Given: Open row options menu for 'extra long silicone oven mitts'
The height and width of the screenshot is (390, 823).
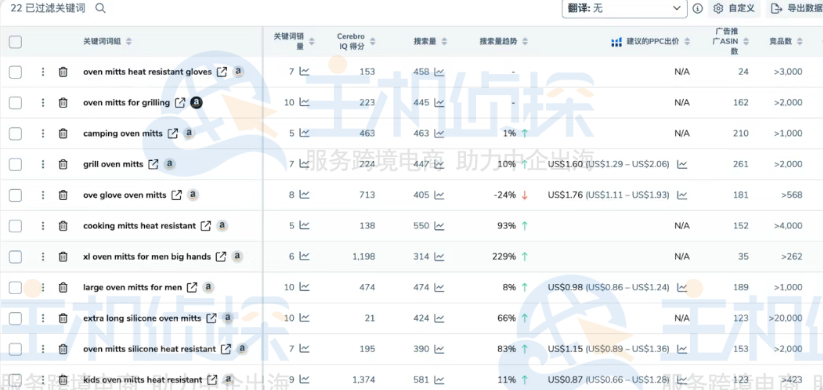Looking at the screenshot, I should click(x=43, y=318).
